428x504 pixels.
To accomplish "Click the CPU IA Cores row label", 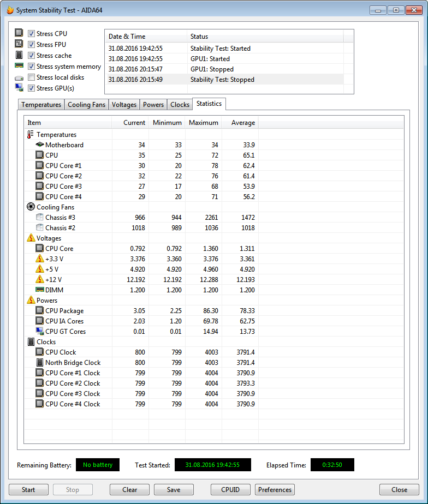I will tap(64, 321).
